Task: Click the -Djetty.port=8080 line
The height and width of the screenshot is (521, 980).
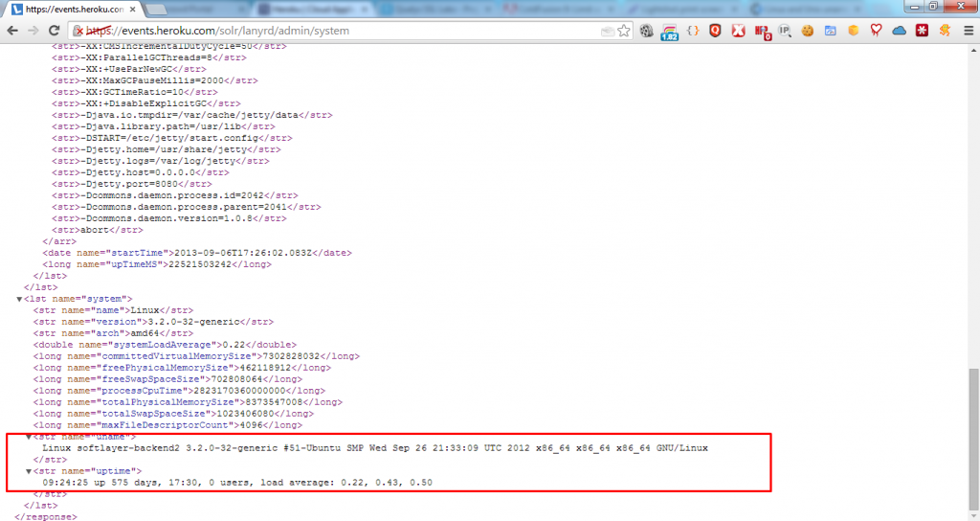Action: (x=132, y=184)
